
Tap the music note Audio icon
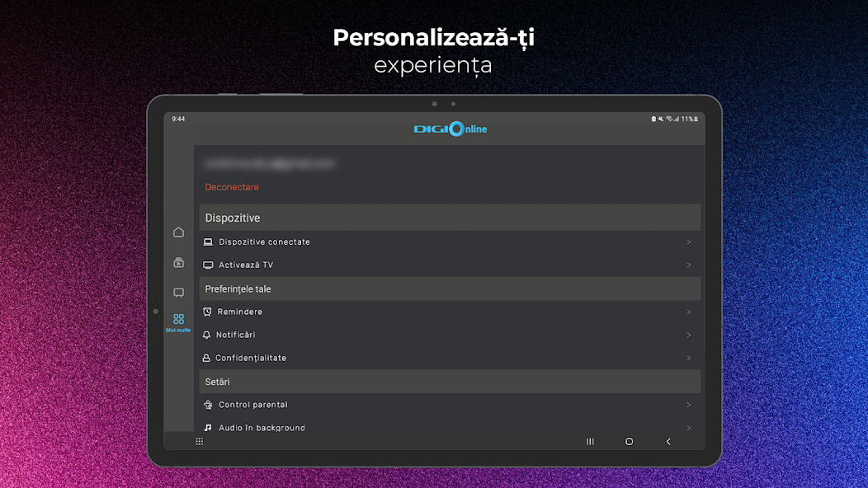208,428
